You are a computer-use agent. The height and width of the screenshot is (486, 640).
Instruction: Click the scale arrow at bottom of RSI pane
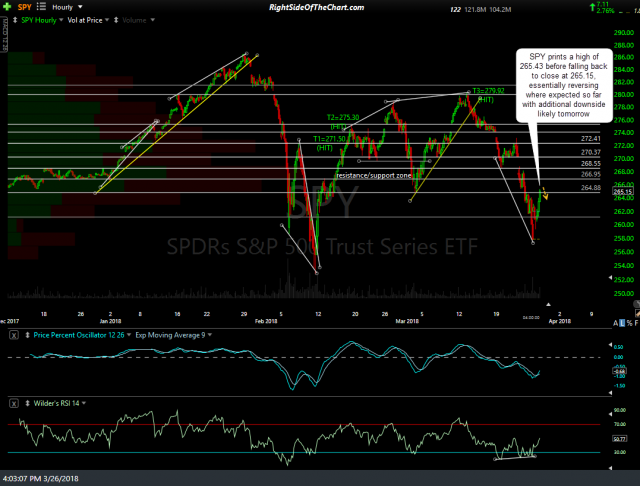[611, 468]
